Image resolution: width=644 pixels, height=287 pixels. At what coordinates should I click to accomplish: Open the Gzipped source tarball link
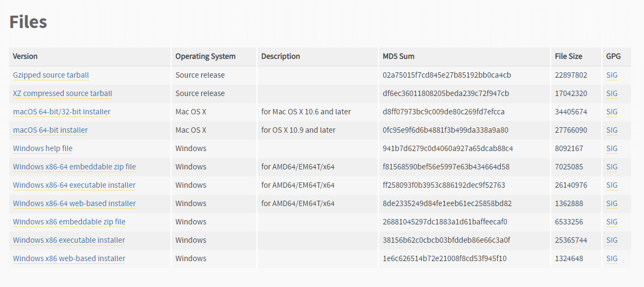[51, 75]
